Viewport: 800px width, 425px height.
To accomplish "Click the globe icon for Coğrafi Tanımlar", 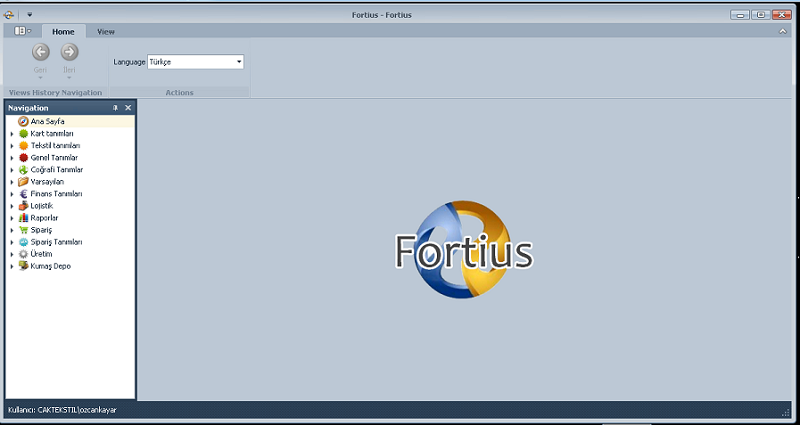I will tap(23, 170).
